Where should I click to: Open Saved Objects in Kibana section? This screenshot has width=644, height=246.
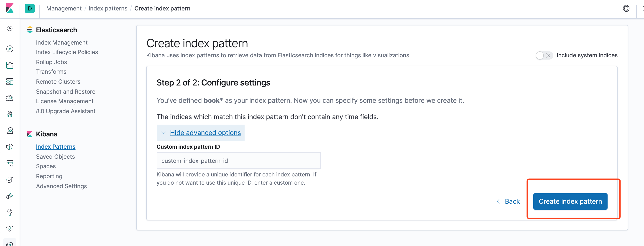click(55, 156)
